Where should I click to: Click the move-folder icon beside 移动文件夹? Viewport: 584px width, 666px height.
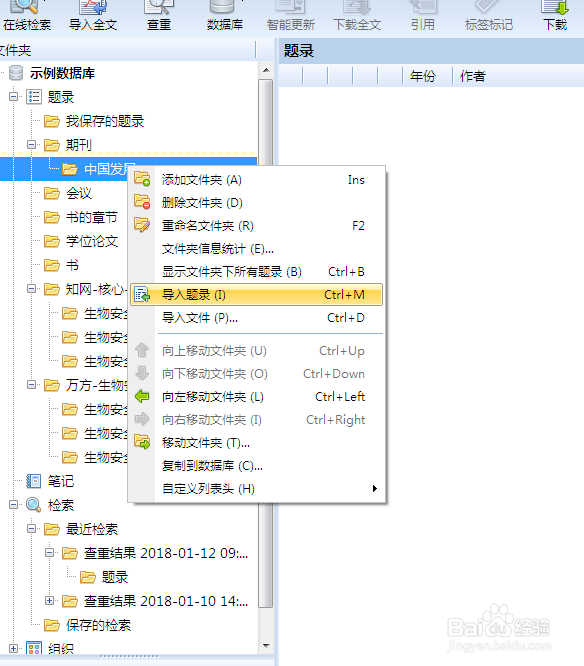142,442
